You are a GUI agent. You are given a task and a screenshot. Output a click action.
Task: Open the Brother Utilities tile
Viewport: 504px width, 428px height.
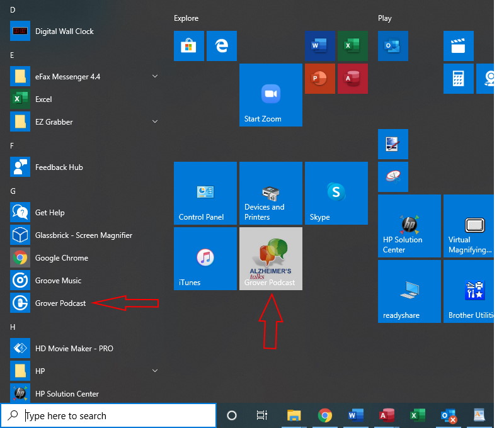tap(469, 291)
